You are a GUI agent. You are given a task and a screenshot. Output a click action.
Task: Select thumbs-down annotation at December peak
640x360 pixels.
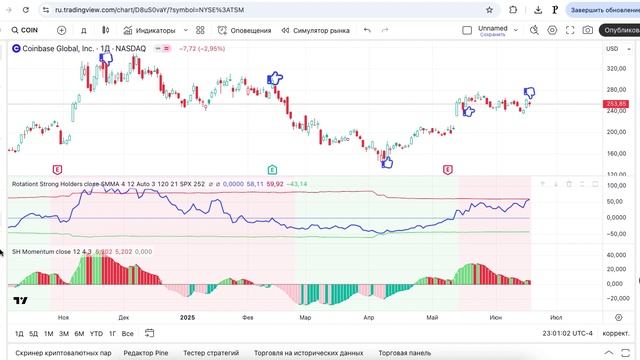point(106,58)
